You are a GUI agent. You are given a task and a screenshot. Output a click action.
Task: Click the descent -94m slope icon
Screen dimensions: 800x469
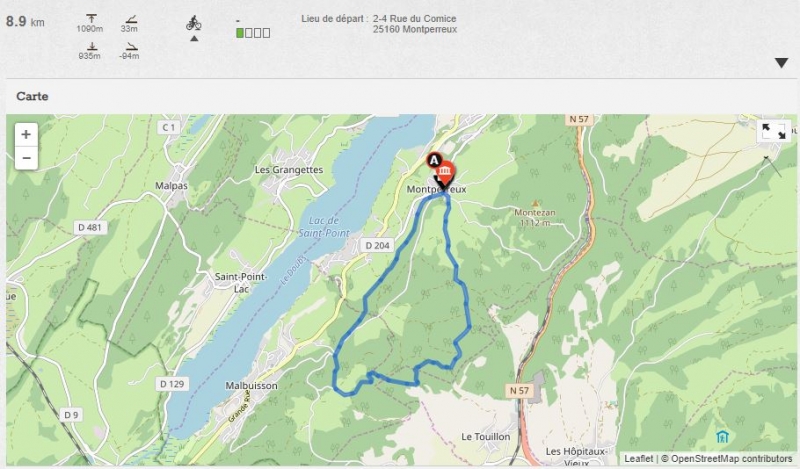(x=131, y=46)
